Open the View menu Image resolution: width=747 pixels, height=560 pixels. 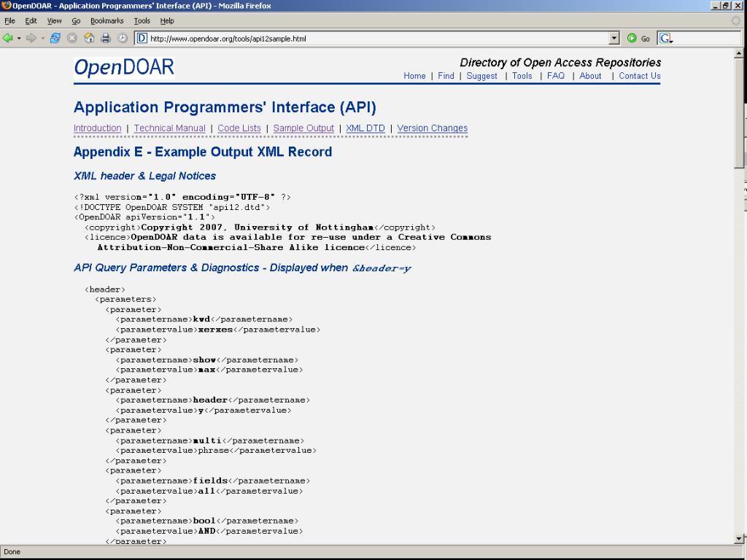[54, 21]
